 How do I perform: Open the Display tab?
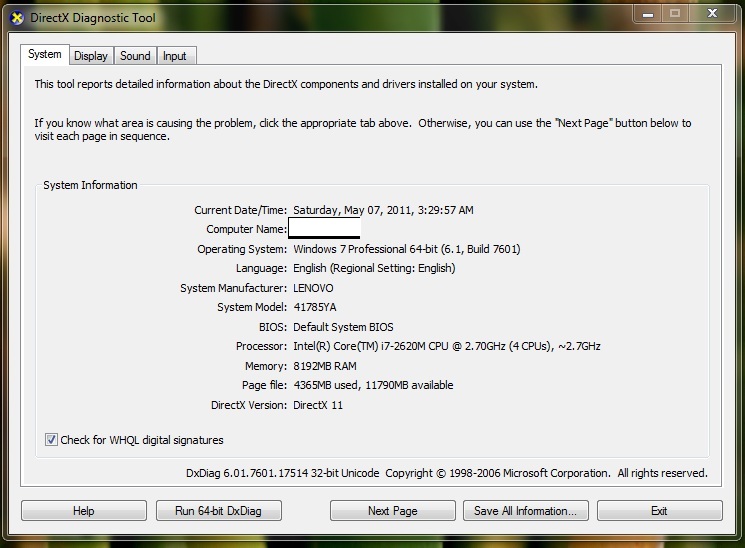pyautogui.click(x=91, y=56)
